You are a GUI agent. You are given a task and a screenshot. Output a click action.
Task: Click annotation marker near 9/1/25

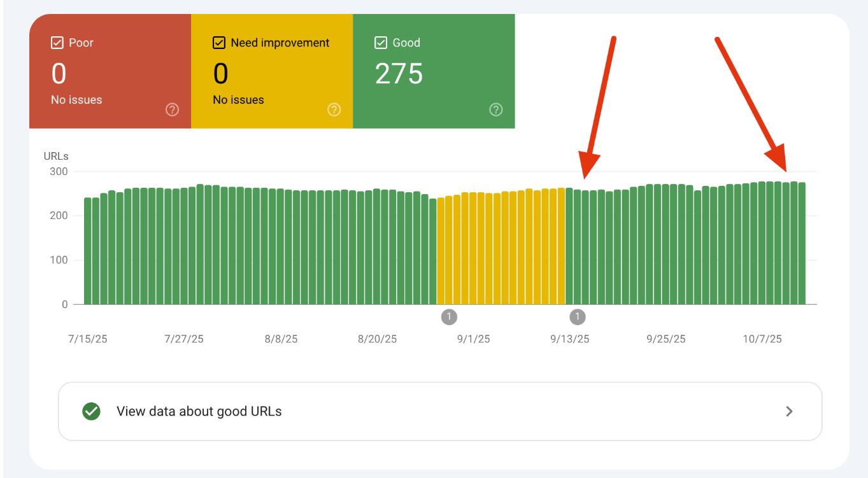449,316
